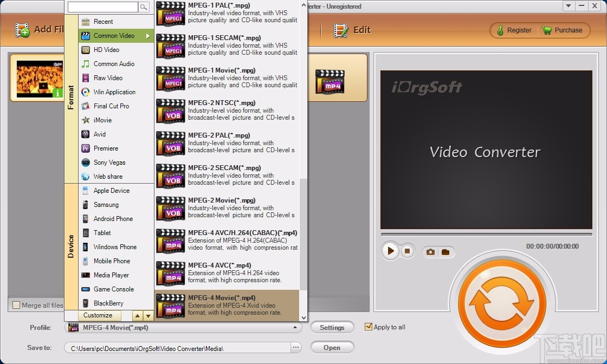
Task: Enable the Apply to all checkbox
Action: pyautogui.click(x=369, y=327)
